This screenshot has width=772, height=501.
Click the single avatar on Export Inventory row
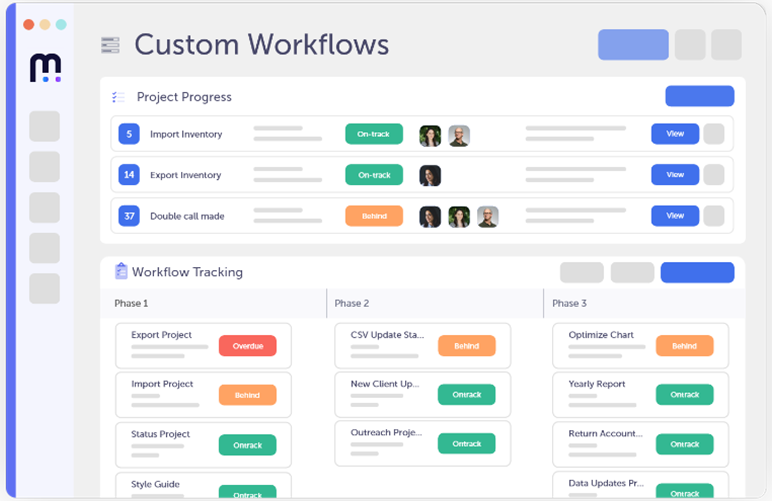430,175
